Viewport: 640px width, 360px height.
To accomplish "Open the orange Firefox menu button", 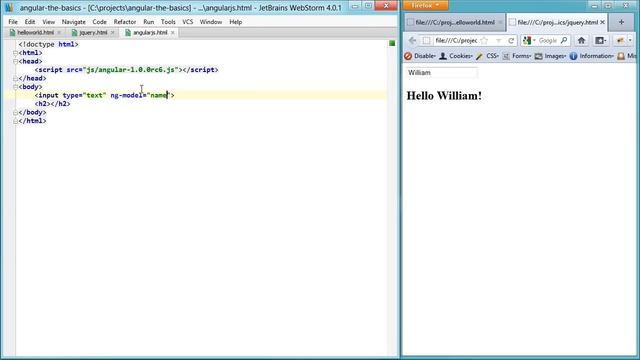I will pos(425,5).
